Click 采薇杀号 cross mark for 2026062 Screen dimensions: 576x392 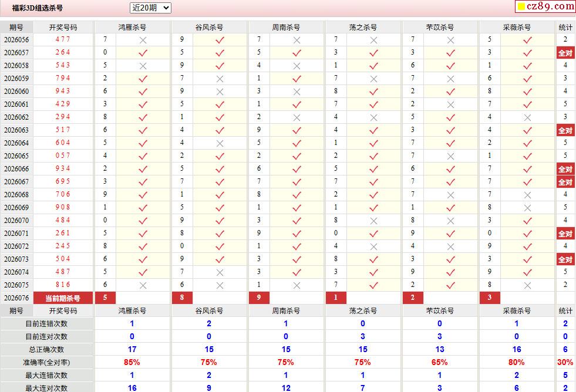point(527,117)
